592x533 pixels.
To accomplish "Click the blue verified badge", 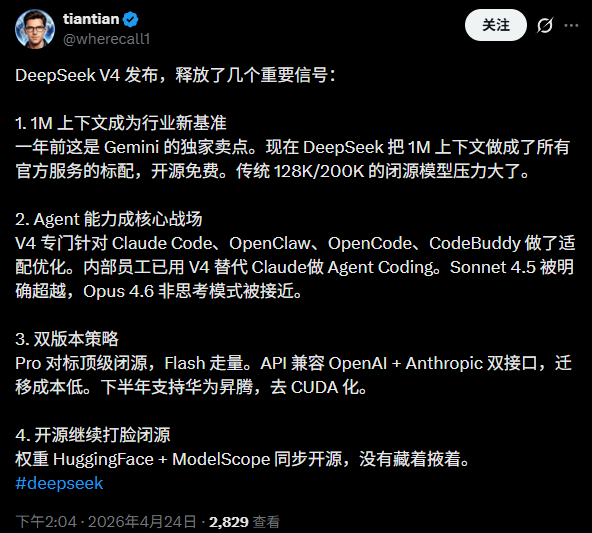I will point(131,19).
